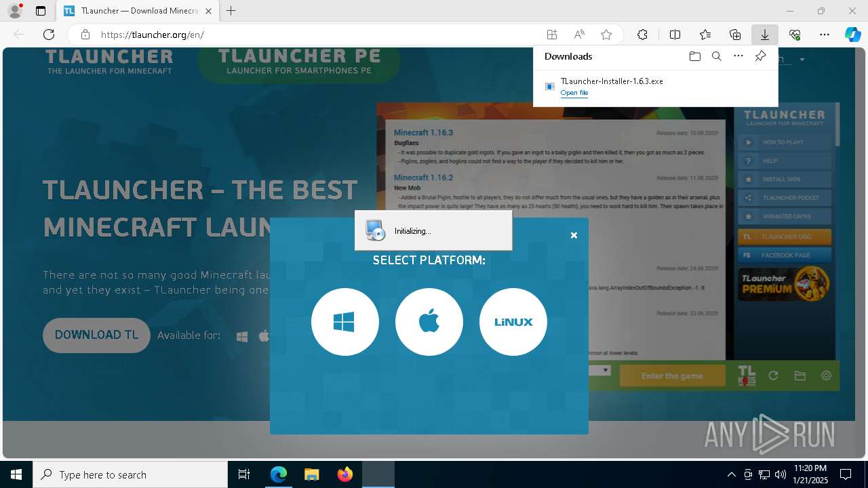The height and width of the screenshot is (488, 868).
Task: Choose the Windows platform circle
Action: (344, 322)
